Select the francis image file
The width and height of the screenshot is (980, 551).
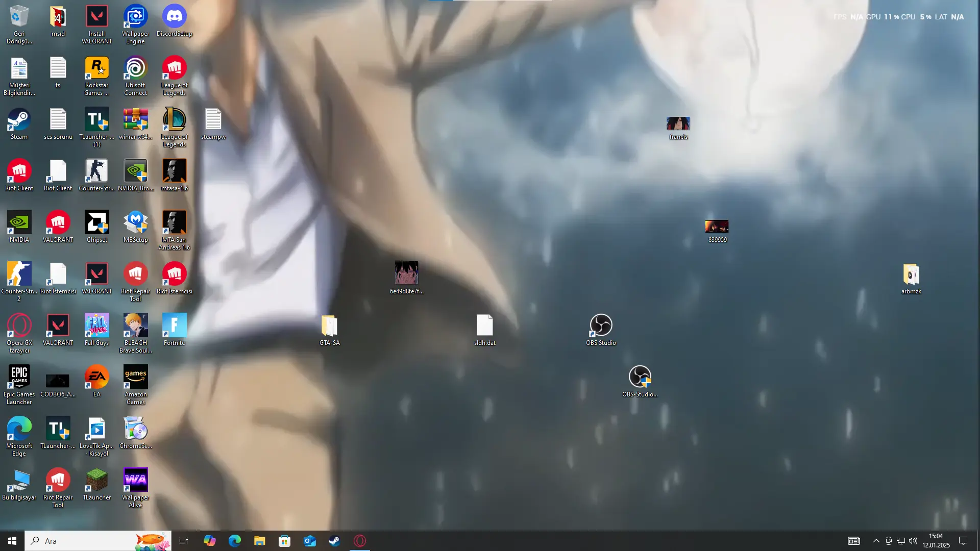678,128
